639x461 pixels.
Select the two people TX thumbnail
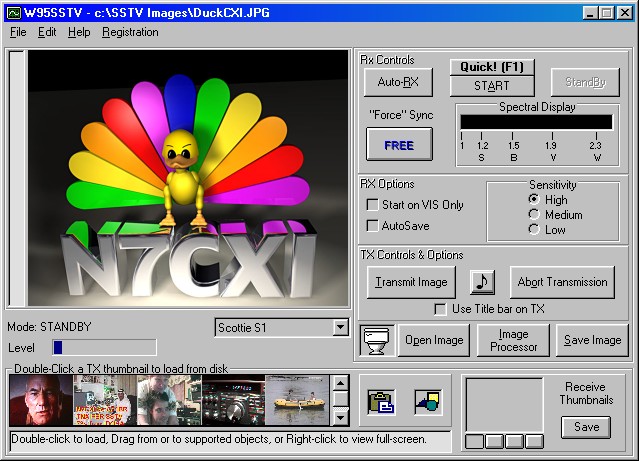(169, 401)
